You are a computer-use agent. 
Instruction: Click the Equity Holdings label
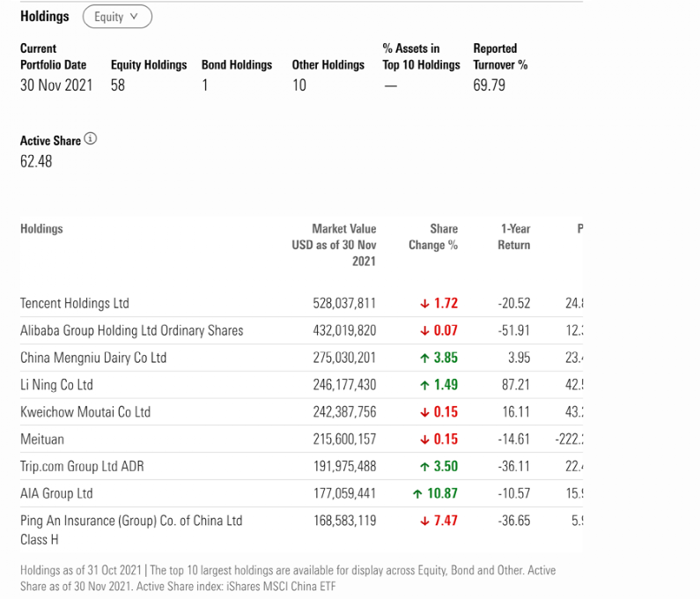click(x=149, y=65)
